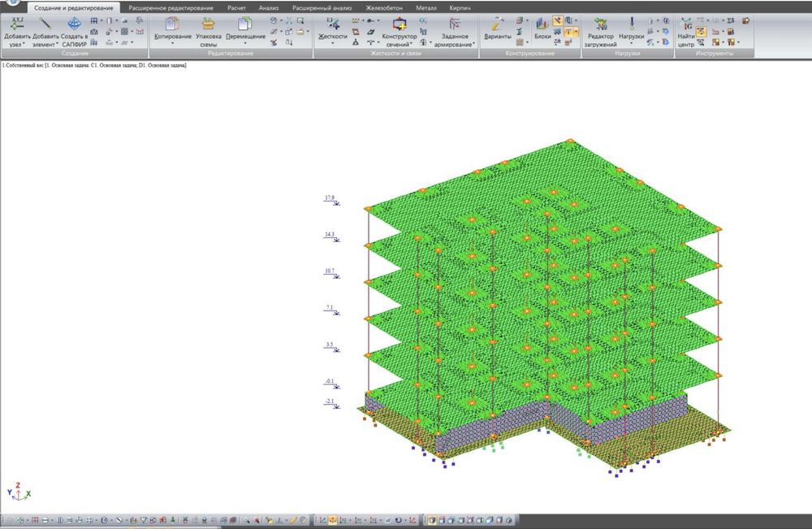
Task: Click the 17.9 elevation mark
Action: 330,199
